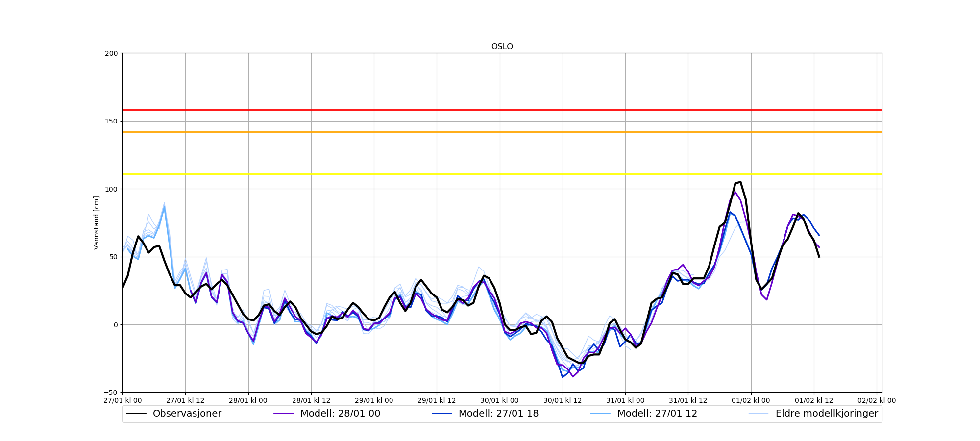
Task: Click the 150 y-axis tick label
Action: click(x=112, y=121)
